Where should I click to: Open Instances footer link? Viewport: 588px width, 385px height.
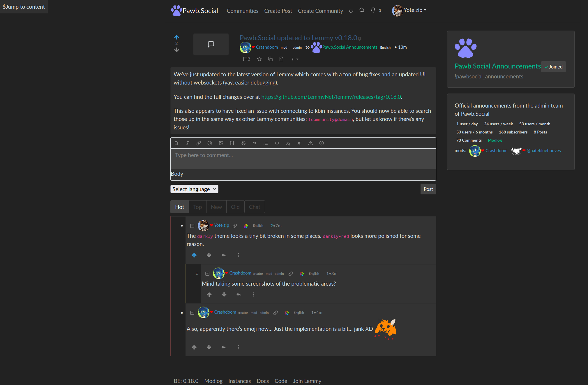pos(239,381)
